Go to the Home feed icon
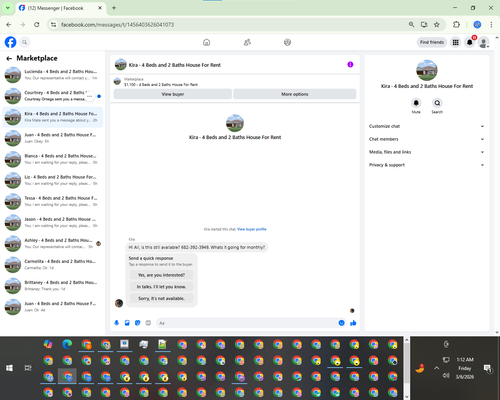This screenshot has height=400, width=500. (x=207, y=42)
